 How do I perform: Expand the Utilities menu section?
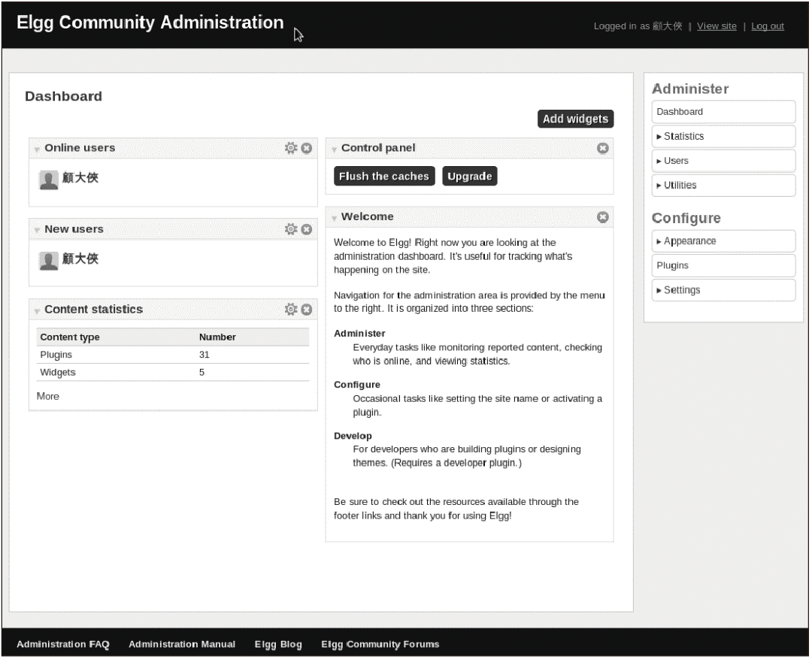pos(723,186)
